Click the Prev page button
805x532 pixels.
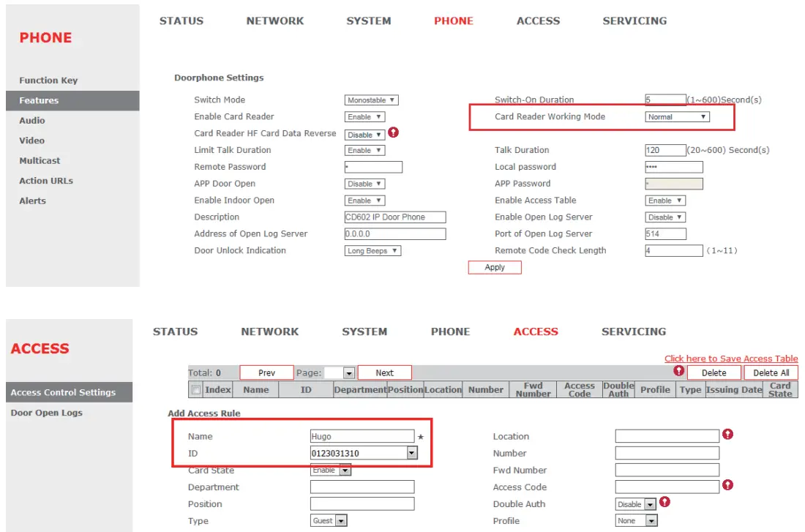point(266,372)
